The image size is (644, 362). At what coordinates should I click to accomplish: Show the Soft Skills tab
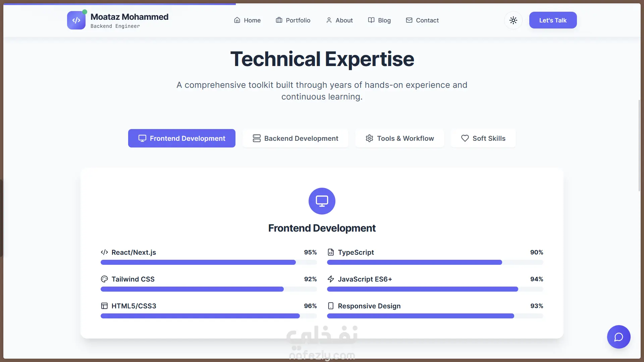coord(483,138)
